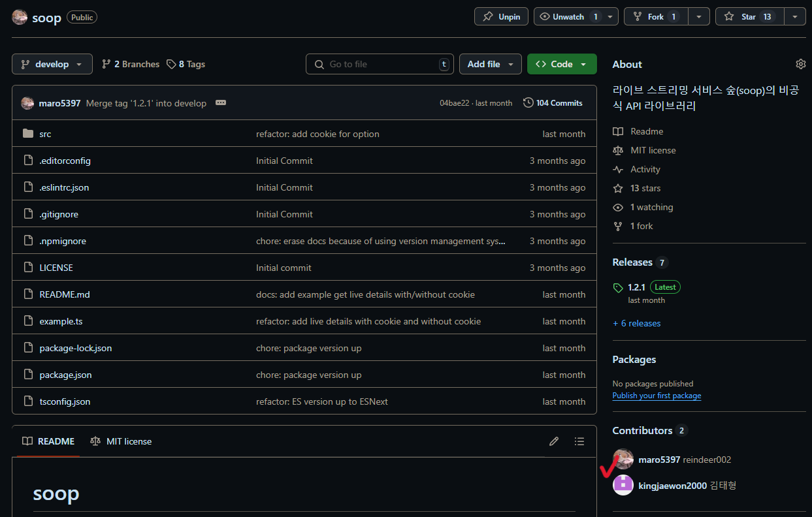812x517 pixels.
Task: Open the 2 Branches link
Action: 131,64
